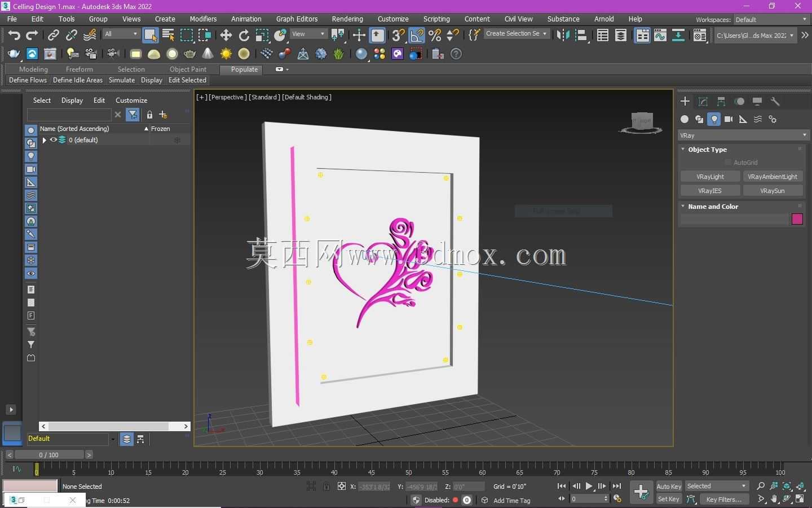
Task: Go to the animation end frame
Action: [617, 486]
